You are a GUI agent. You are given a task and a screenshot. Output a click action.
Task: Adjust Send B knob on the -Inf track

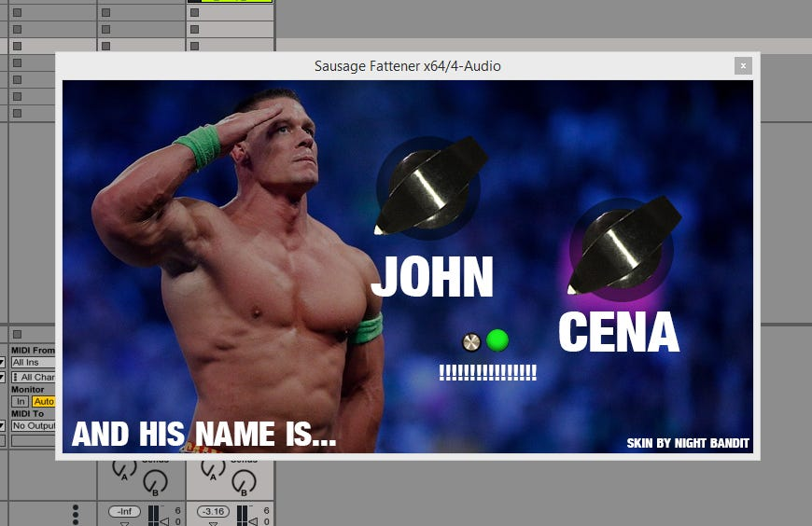pyautogui.click(x=155, y=482)
